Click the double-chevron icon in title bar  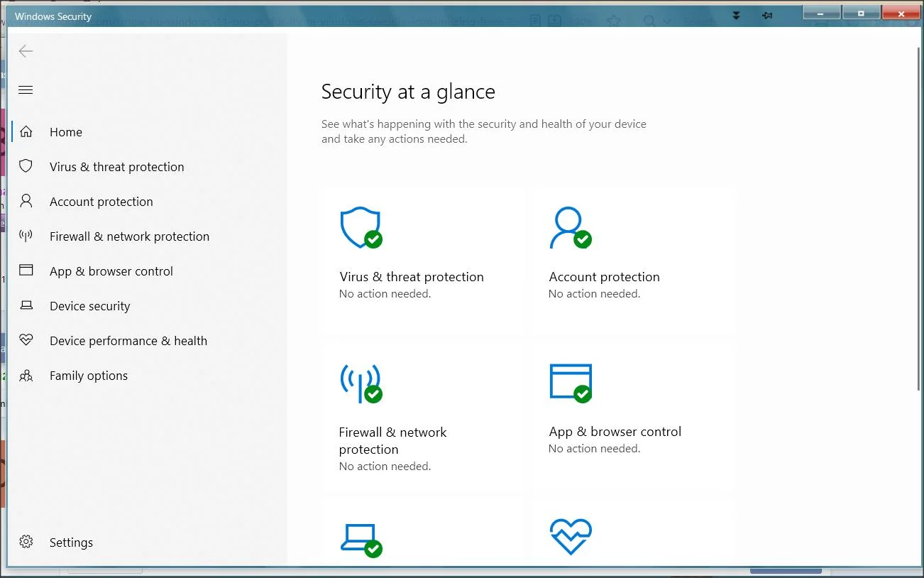(737, 15)
